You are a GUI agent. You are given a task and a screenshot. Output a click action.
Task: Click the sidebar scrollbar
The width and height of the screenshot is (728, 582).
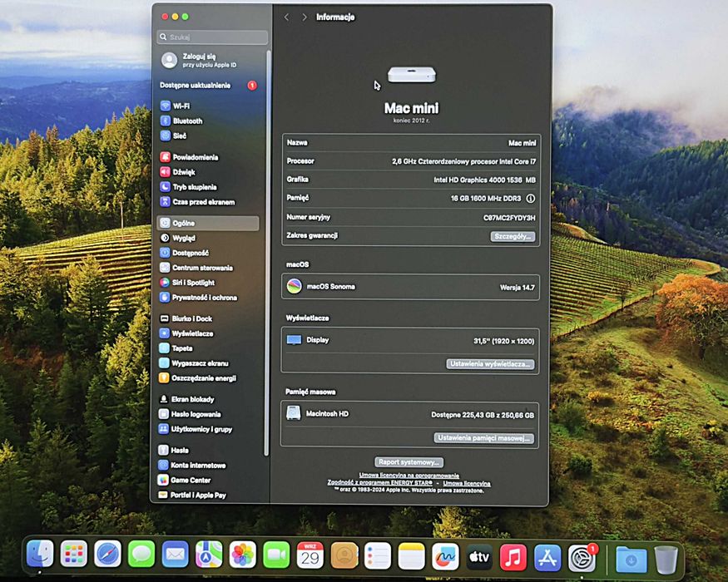click(x=267, y=253)
